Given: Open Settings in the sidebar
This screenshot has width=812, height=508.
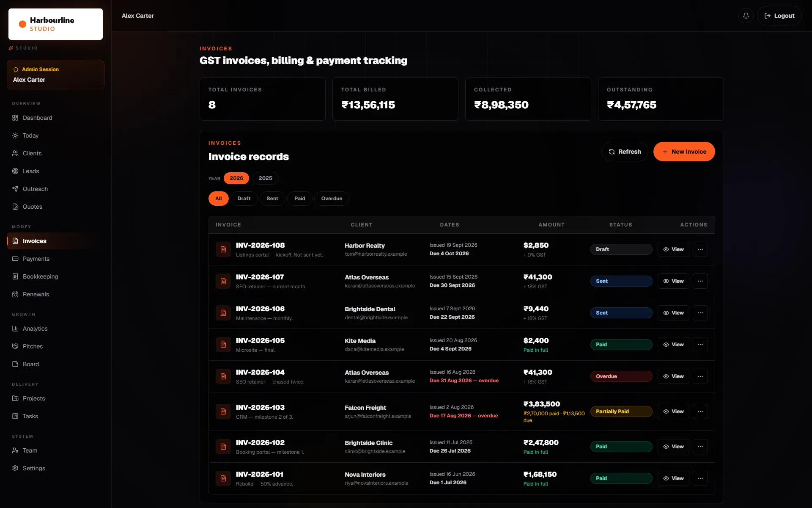Looking at the screenshot, I should pos(55,468).
